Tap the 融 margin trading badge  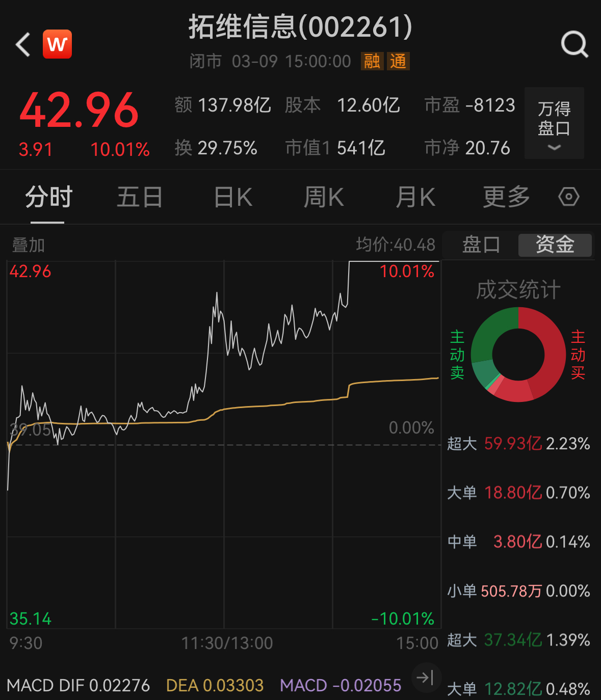tap(372, 61)
